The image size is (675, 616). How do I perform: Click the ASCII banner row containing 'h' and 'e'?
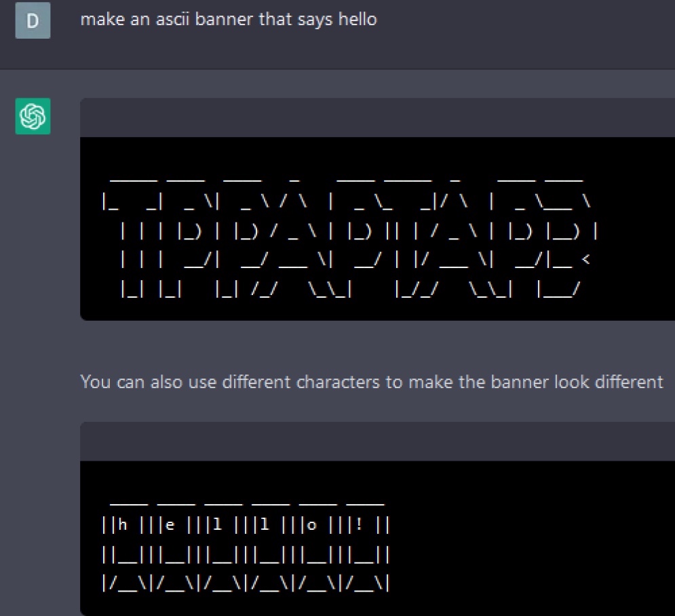pyautogui.click(x=246, y=524)
